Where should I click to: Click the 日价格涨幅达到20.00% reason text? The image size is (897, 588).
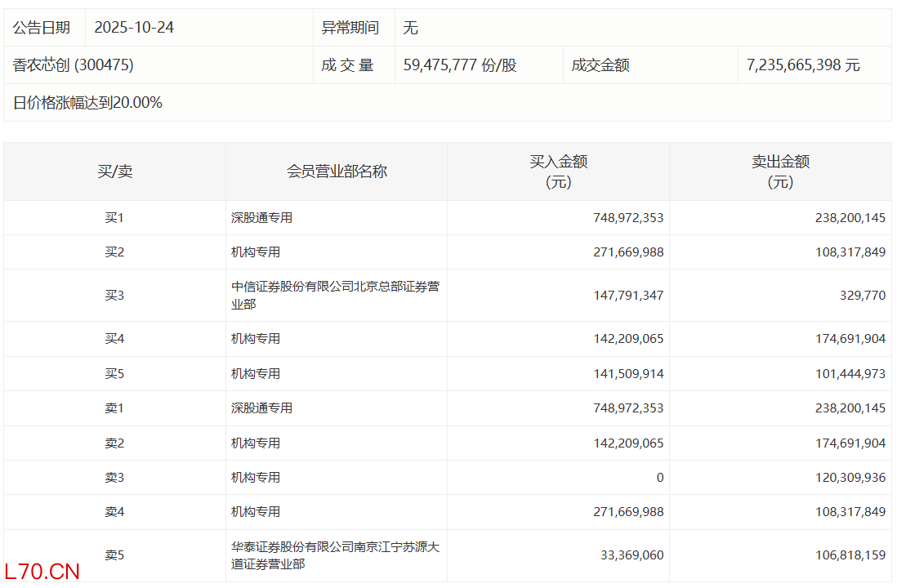[87, 103]
